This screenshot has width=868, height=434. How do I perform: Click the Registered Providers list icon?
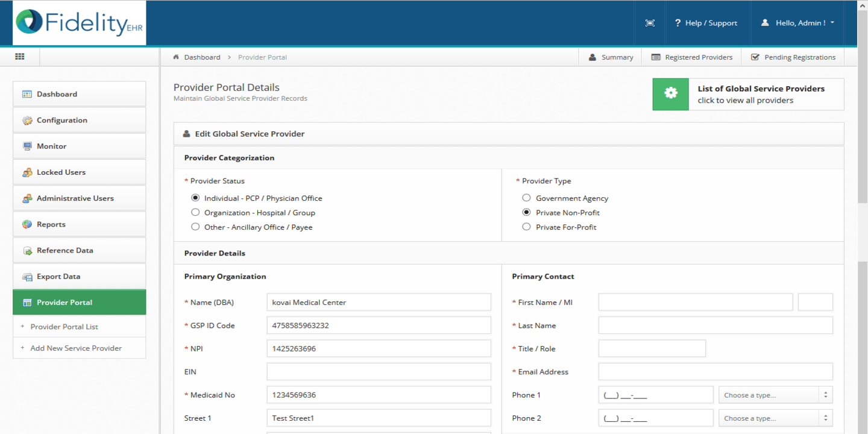click(x=656, y=57)
